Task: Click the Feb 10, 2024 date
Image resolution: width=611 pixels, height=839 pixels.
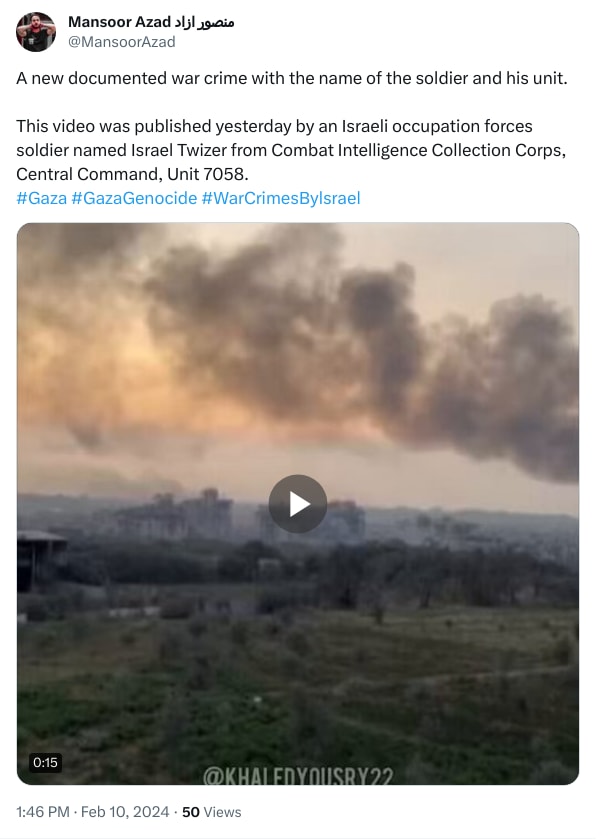Action: click(x=125, y=812)
